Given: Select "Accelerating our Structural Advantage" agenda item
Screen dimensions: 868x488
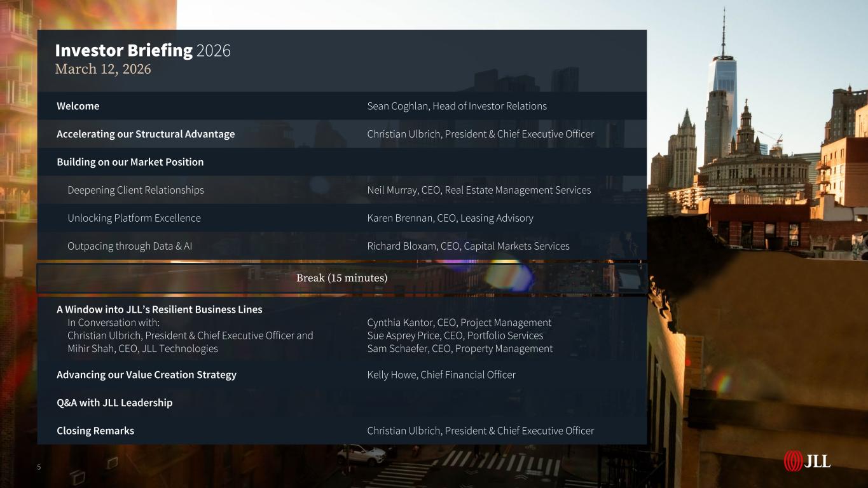Looking at the screenshot, I should pyautogui.click(x=146, y=134).
